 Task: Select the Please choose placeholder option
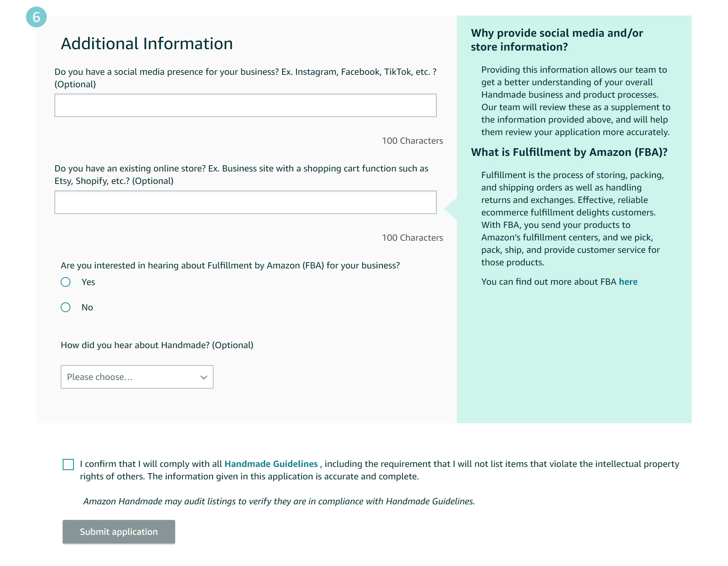pyautogui.click(x=101, y=377)
